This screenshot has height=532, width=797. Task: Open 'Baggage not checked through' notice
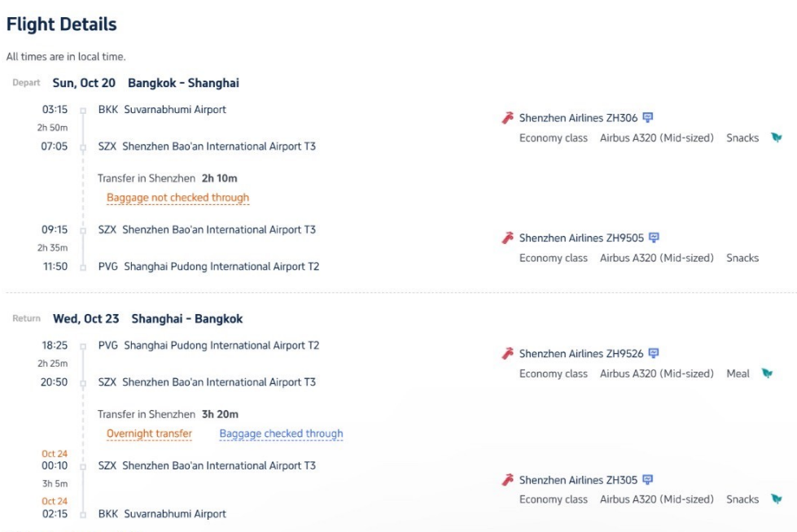[x=178, y=198]
